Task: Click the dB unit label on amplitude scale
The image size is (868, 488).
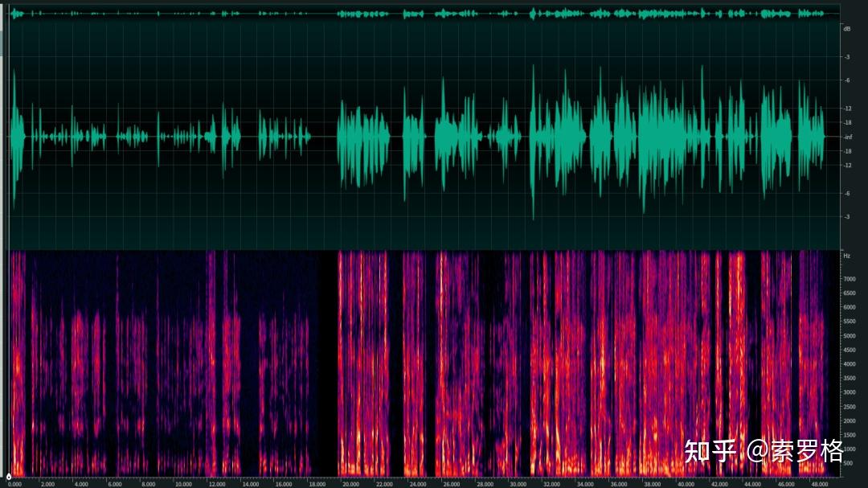Action: 846,29
